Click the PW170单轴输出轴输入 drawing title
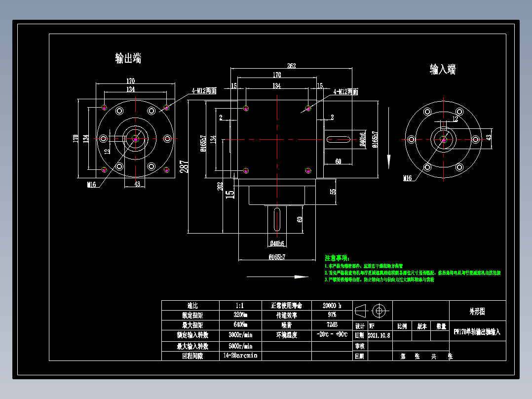The image size is (532, 399). 475,331
